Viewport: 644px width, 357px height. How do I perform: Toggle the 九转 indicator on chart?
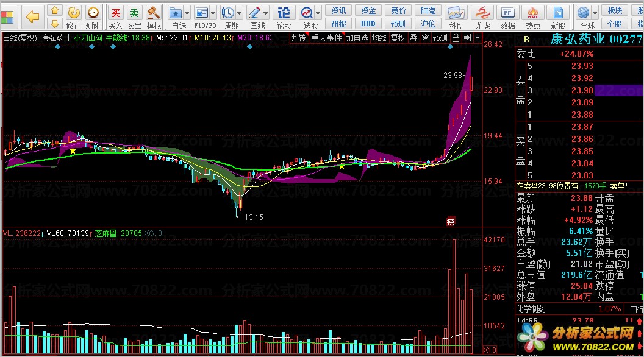(299, 38)
